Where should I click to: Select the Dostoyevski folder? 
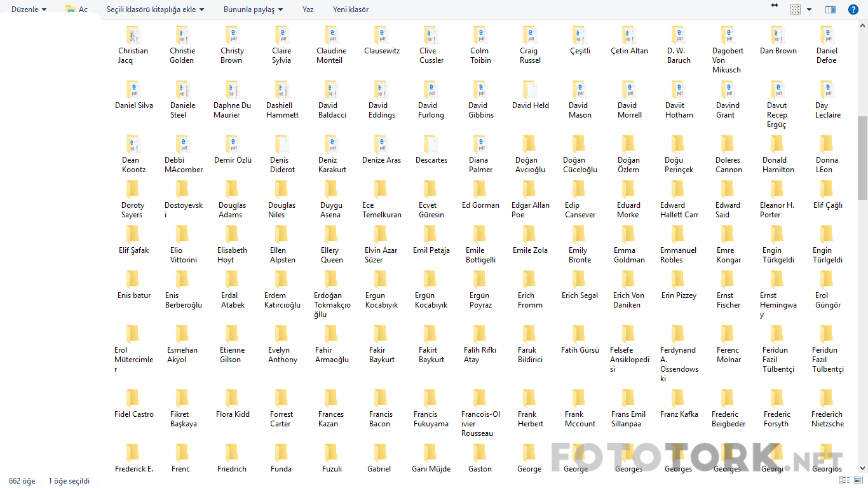[x=182, y=200]
